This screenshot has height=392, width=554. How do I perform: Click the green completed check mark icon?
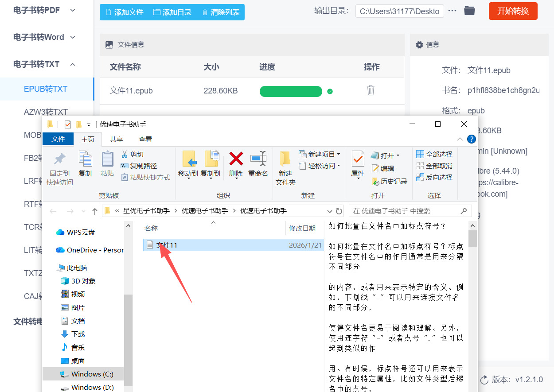[x=330, y=91]
